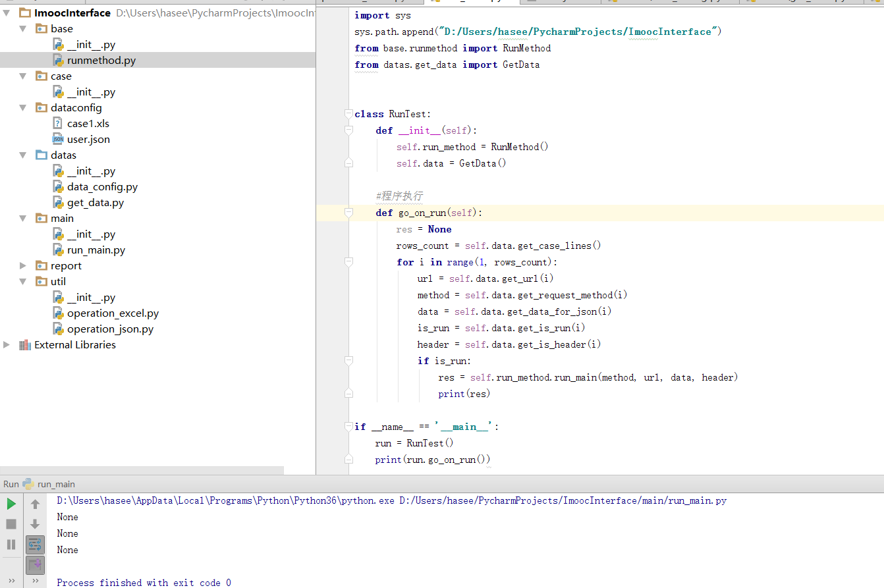The height and width of the screenshot is (588, 884).
Task: Click the sys.path.append line
Action: (x=538, y=32)
